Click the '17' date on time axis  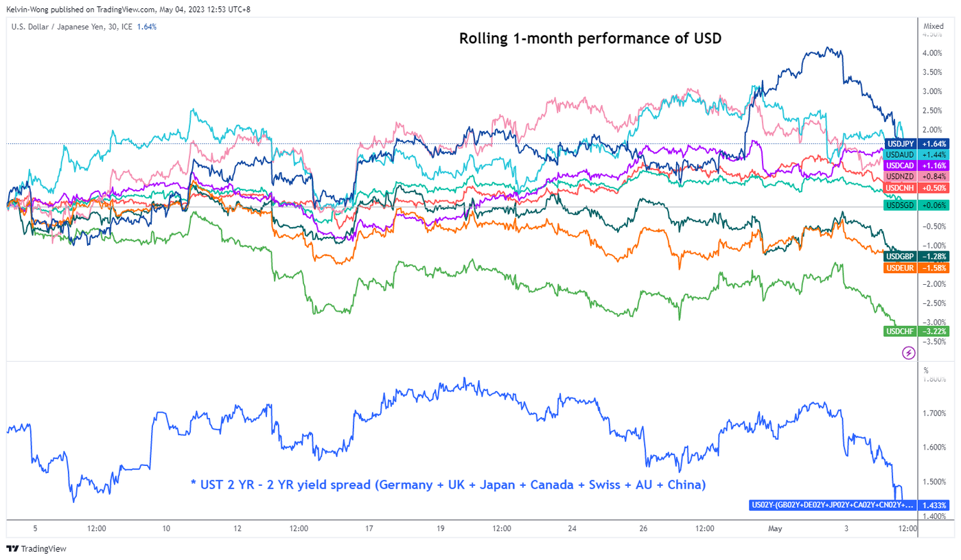[369, 528]
